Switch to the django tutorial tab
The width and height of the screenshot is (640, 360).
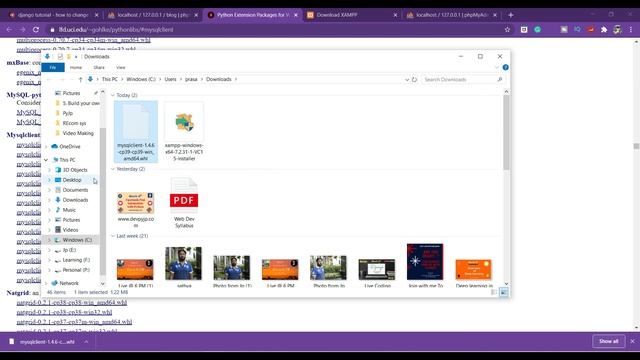click(x=52, y=15)
